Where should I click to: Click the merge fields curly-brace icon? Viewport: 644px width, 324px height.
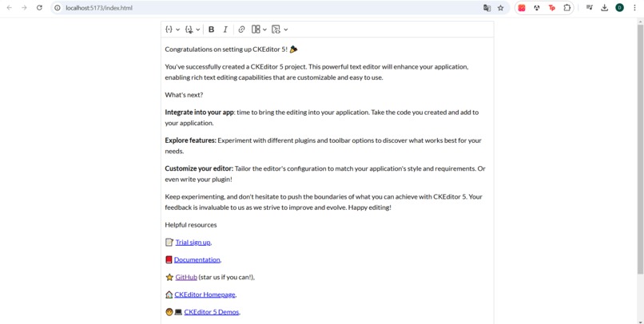169,30
